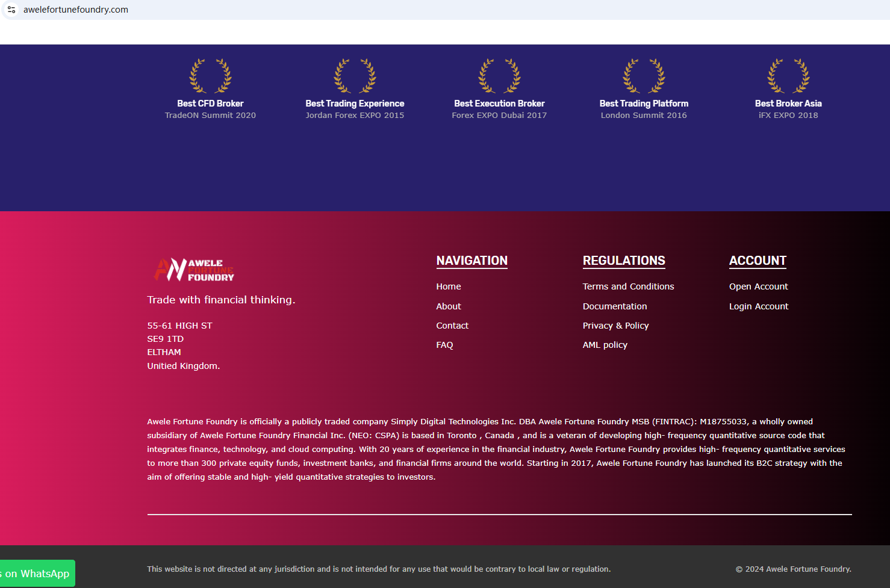Click the ACCOUNT footer heading

[x=758, y=261]
